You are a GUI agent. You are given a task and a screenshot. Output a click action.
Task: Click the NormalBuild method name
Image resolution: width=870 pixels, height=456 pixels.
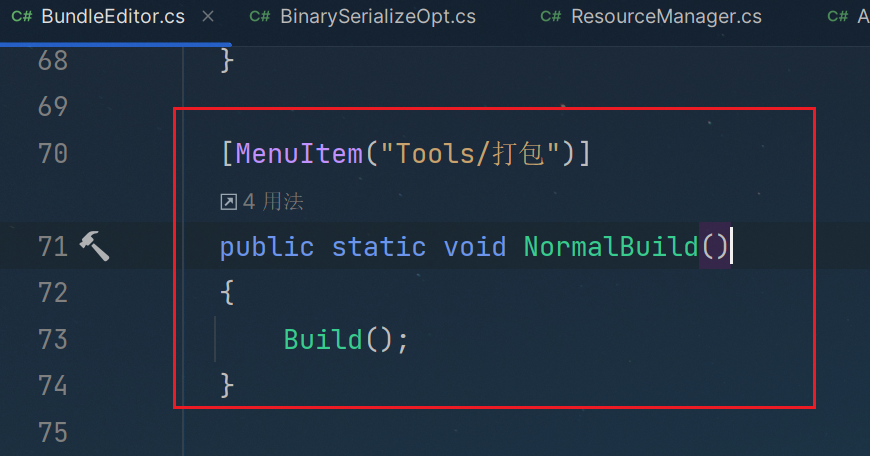(x=611, y=247)
